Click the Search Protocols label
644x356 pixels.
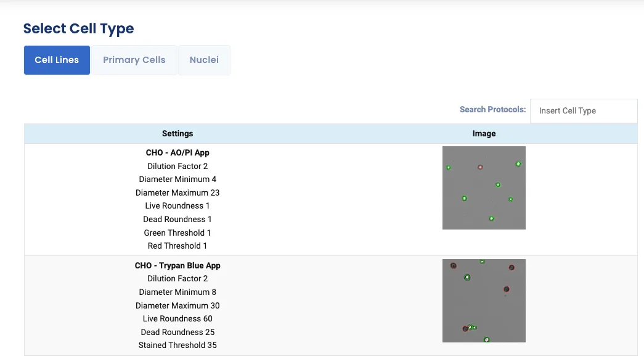(x=492, y=109)
